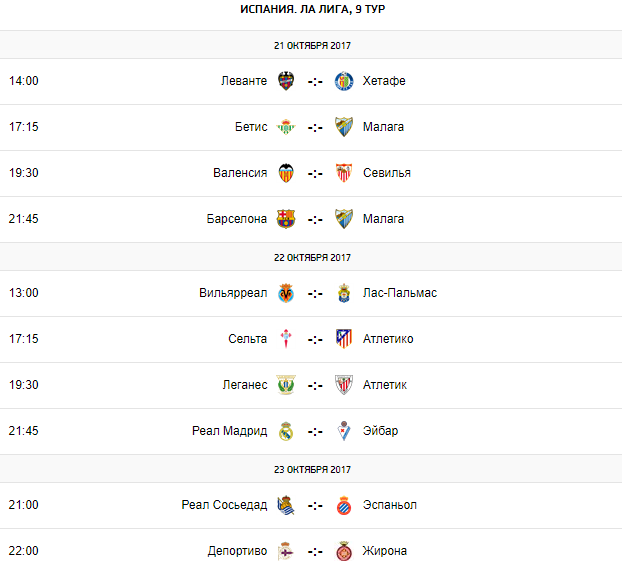The image size is (622, 570).
Task: Open the Вильярреал team name
Action: point(233,293)
